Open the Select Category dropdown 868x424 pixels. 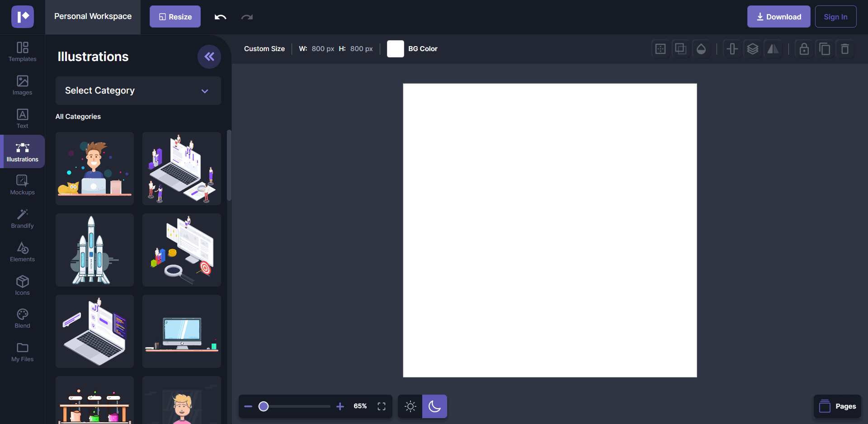138,90
